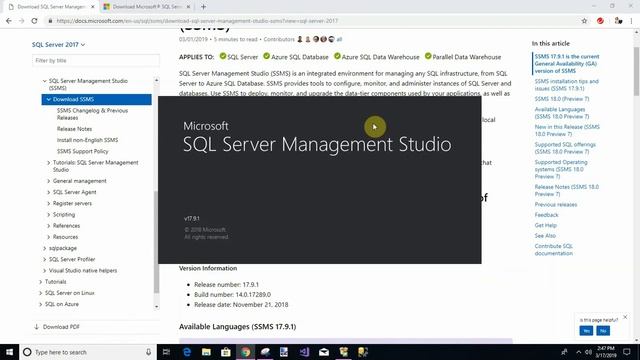Collapse the Download SSMS tree item
Image resolution: width=640 pixels, height=360 pixels.
(x=49, y=99)
